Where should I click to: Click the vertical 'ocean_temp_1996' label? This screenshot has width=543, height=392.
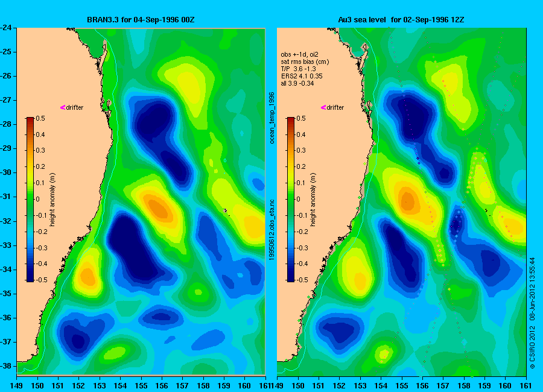[272, 118]
